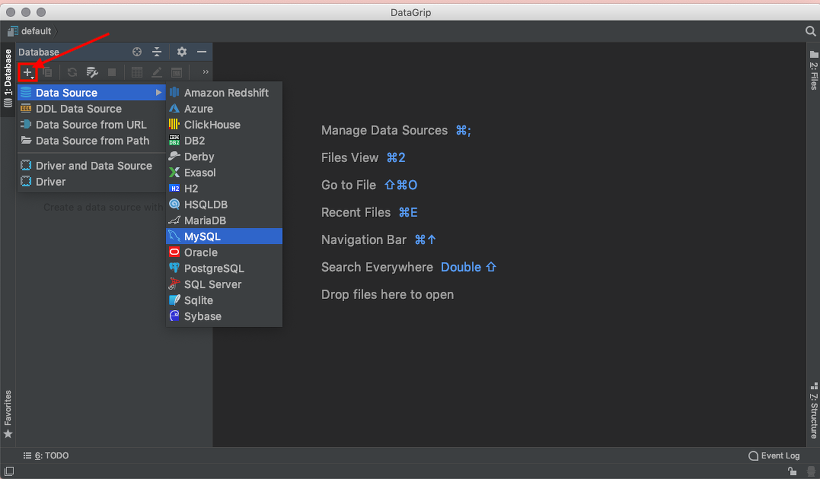This screenshot has width=820, height=479.
Task: Open the 1: Database side tab
Action: [8, 77]
